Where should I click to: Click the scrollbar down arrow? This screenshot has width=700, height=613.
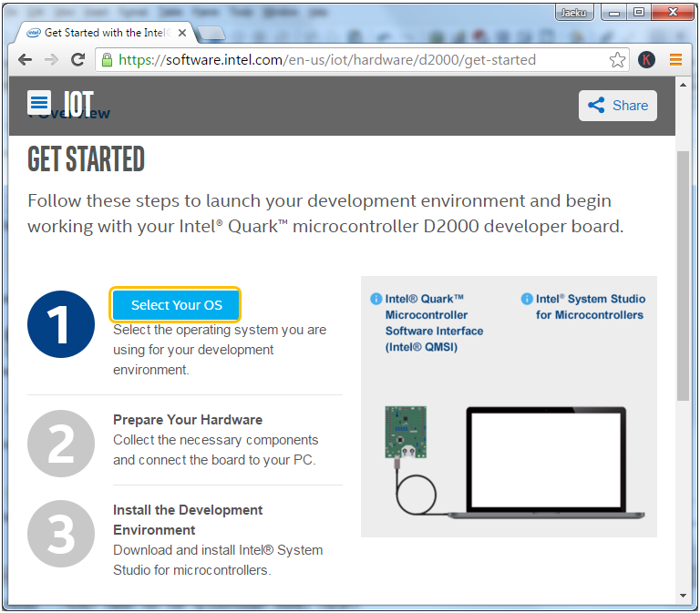click(x=683, y=596)
